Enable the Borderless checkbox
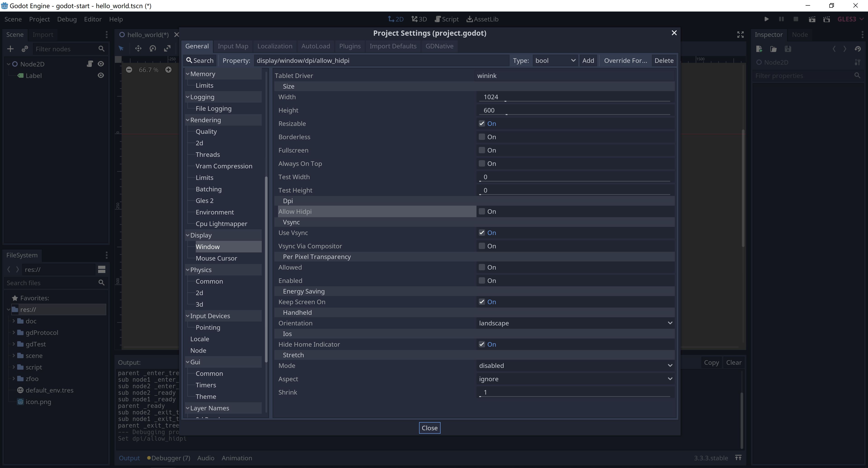Screen dimensions: 868x468 482,137
